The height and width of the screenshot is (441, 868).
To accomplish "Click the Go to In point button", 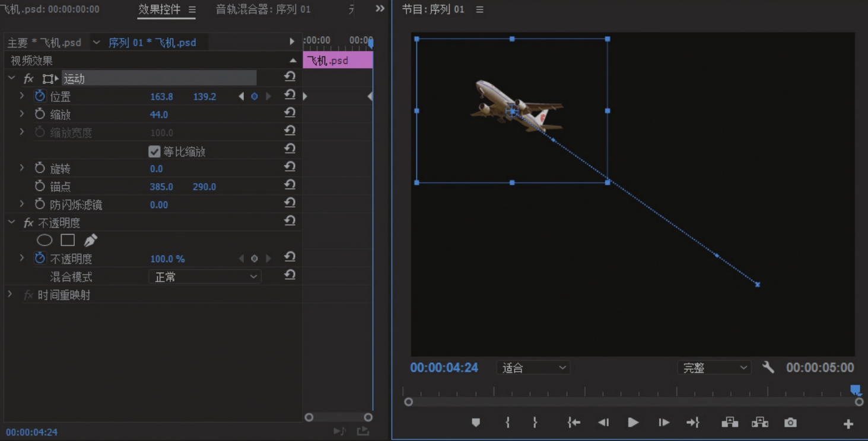I will coord(573,423).
